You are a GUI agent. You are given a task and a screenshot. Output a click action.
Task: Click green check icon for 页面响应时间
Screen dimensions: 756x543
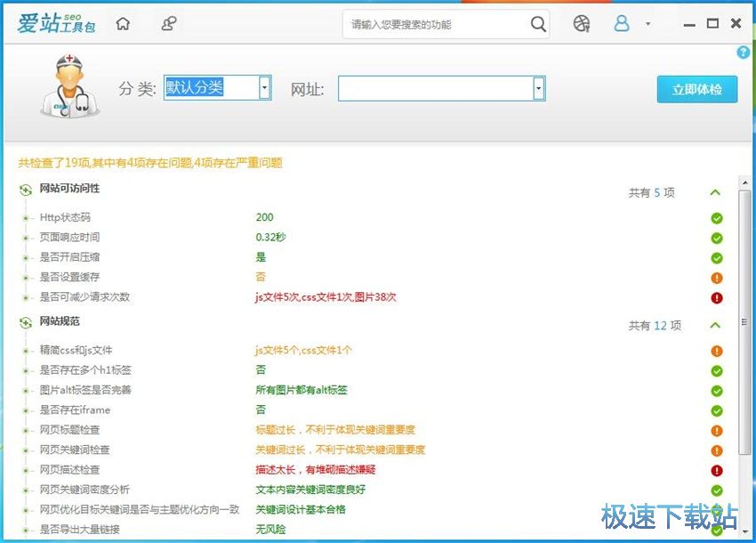(717, 238)
